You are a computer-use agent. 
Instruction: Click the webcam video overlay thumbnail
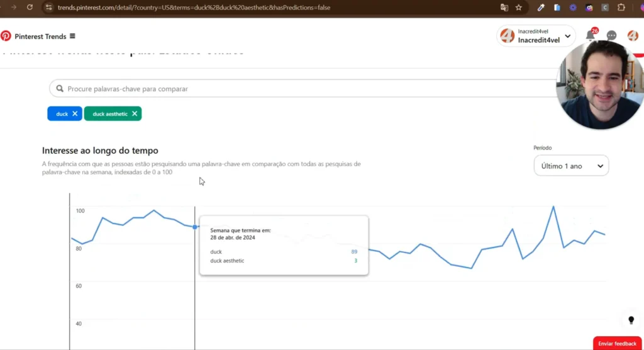(x=600, y=85)
